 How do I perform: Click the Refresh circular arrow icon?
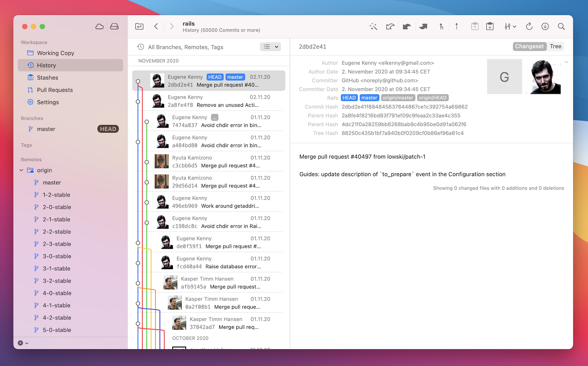coord(529,26)
